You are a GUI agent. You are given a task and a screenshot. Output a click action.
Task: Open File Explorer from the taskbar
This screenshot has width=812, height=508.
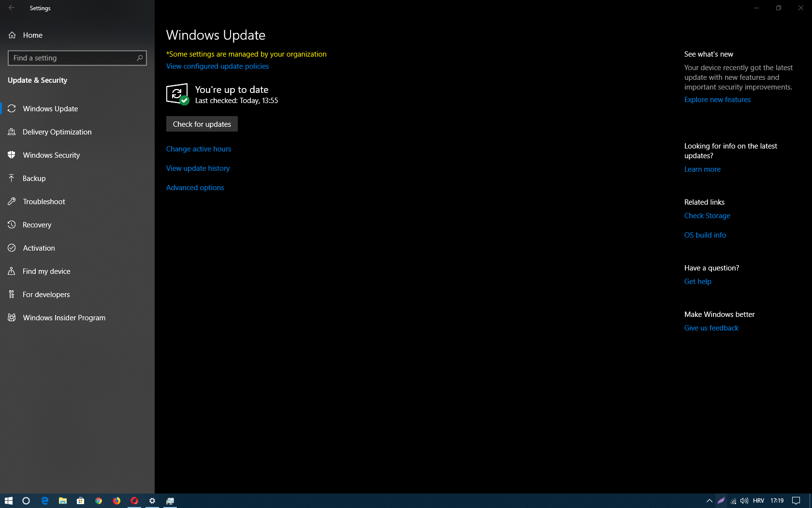click(x=62, y=501)
